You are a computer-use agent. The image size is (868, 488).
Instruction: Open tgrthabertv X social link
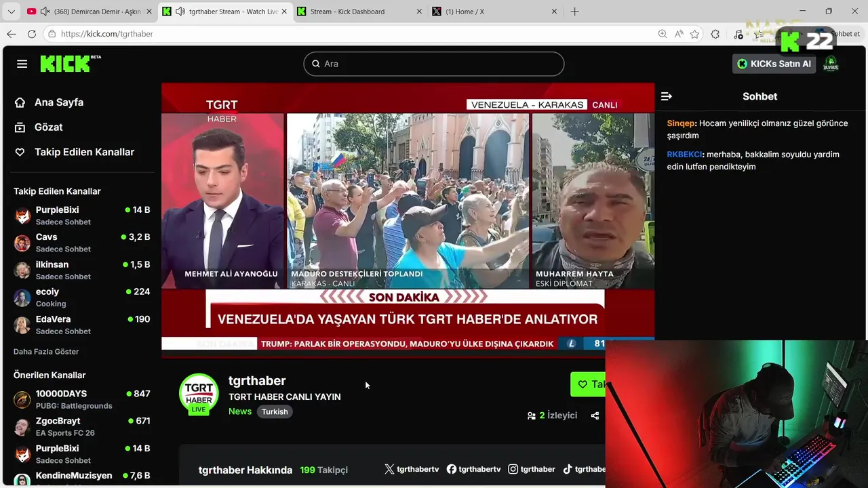(412, 469)
